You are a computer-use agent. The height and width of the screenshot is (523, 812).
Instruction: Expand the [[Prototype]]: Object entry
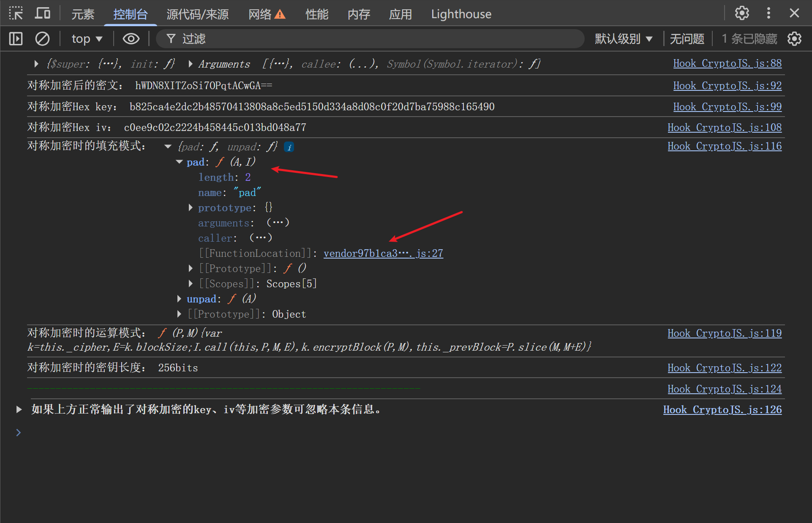coord(179,314)
